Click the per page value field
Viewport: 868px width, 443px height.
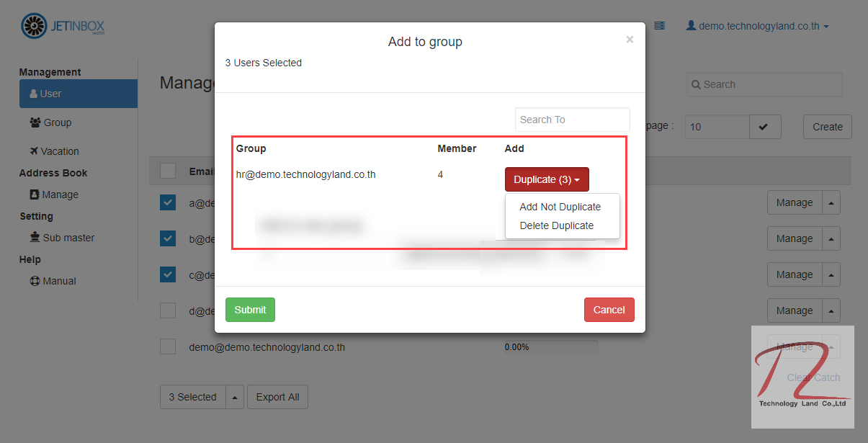click(x=717, y=127)
